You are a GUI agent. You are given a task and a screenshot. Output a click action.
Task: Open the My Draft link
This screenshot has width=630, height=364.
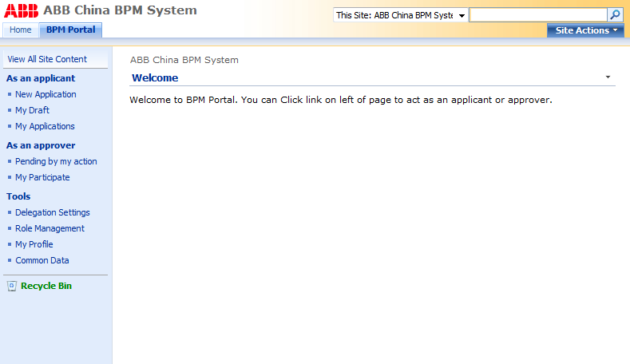(x=32, y=110)
